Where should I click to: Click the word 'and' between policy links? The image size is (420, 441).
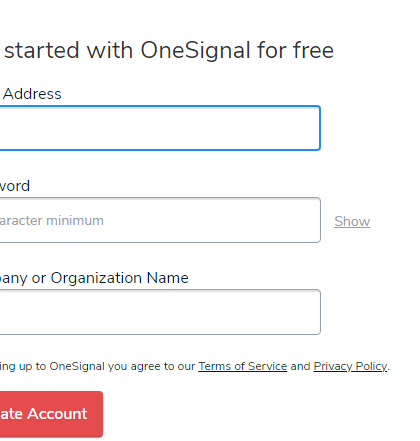(x=300, y=366)
